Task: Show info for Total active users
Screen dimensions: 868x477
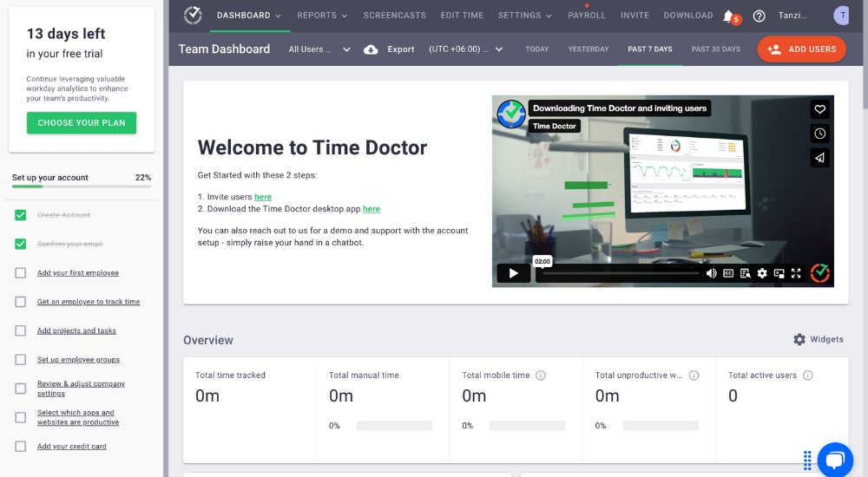Action: coord(807,376)
